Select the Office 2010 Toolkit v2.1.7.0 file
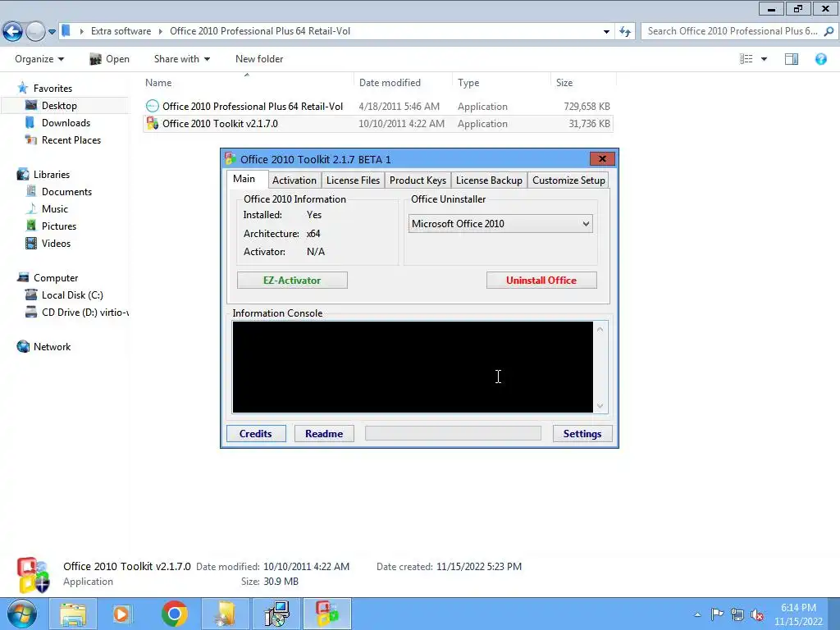The width and height of the screenshot is (840, 630). coord(377,123)
